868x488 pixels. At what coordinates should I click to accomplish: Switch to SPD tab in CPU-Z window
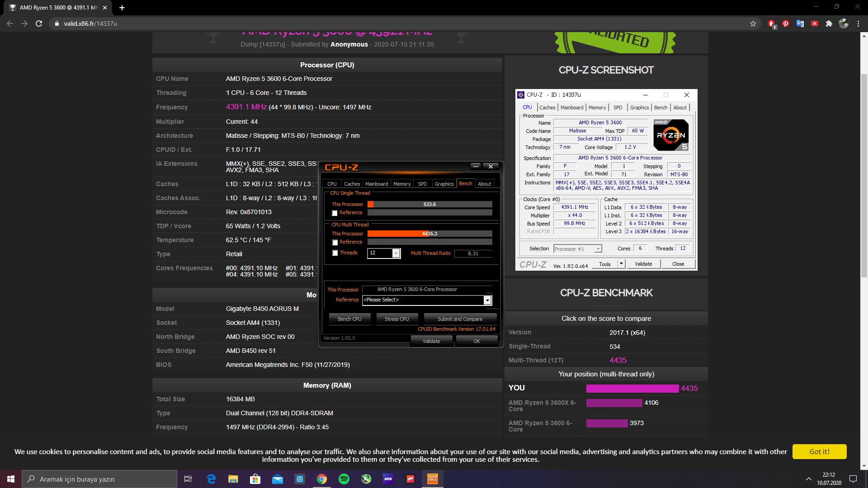click(422, 184)
